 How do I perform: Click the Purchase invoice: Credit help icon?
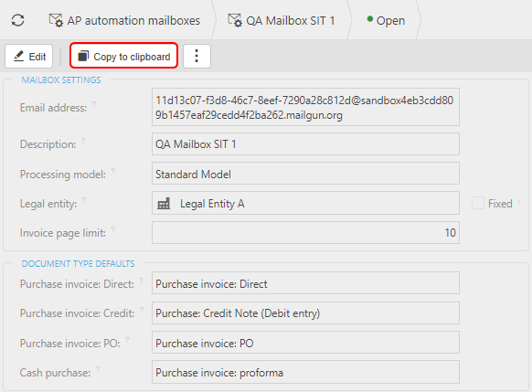[x=142, y=309]
